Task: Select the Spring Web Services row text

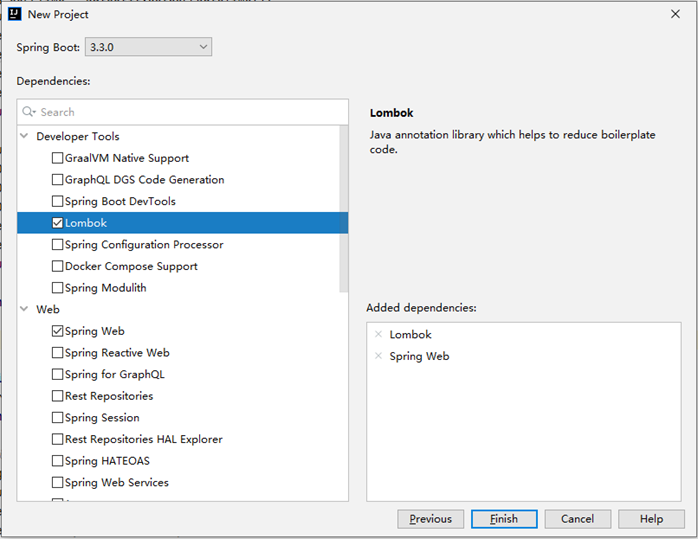Action: point(117,482)
